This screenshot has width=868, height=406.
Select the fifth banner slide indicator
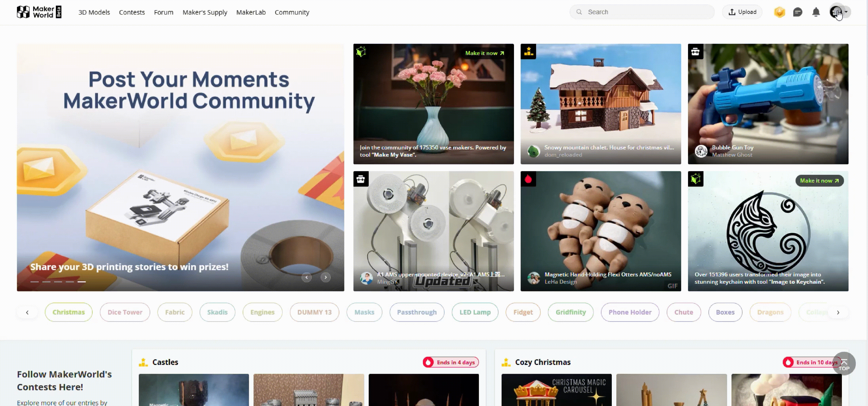82,282
